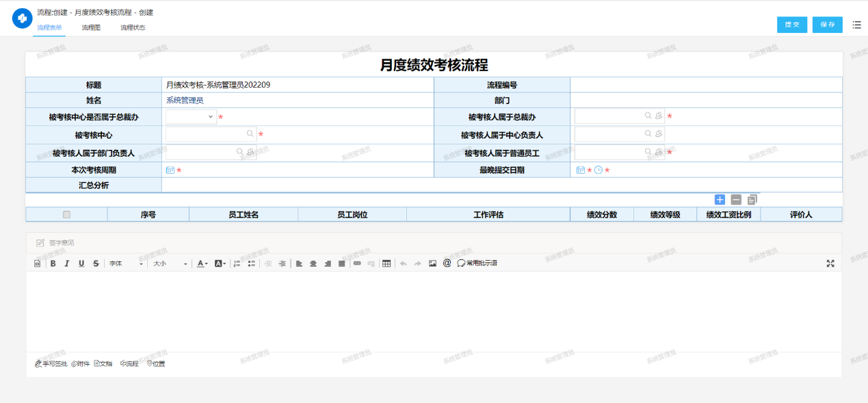Switch to the 流程状态 tab

[133, 28]
